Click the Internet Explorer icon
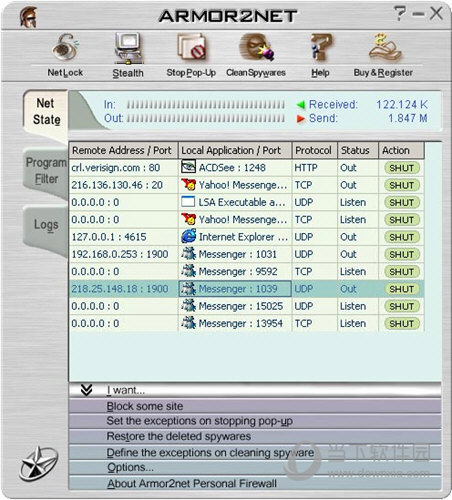 188,236
